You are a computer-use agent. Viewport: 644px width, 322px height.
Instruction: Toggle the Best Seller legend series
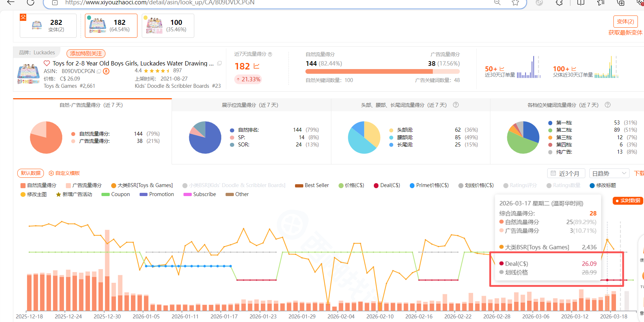coord(312,185)
